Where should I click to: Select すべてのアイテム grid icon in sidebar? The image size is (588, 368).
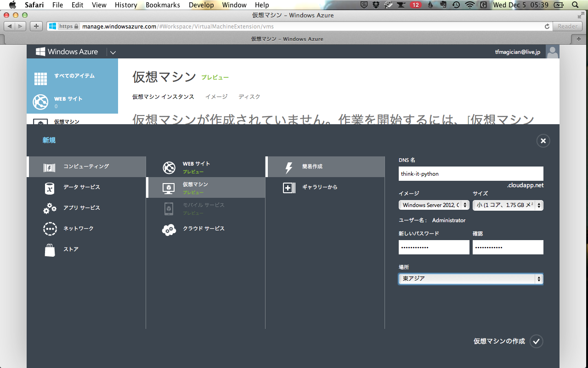40,79
